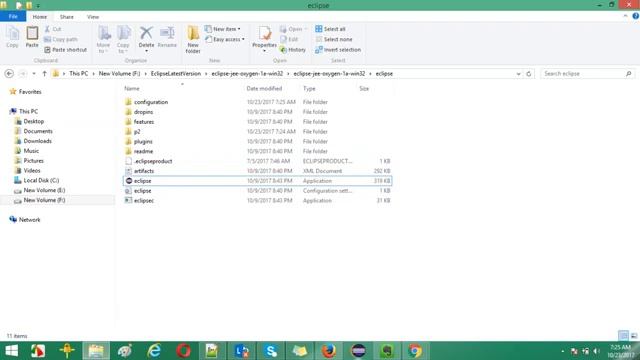The image size is (640, 360).
Task: Click Select all in the ribbon
Action: (x=330, y=29)
